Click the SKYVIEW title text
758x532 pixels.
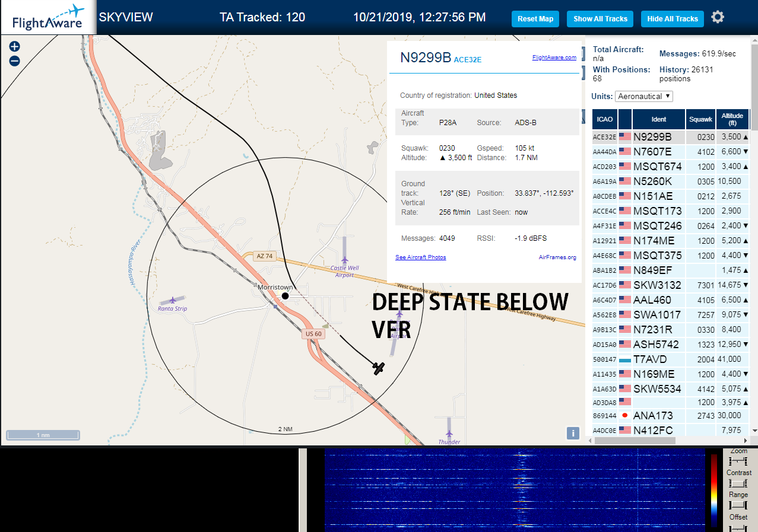click(x=126, y=17)
